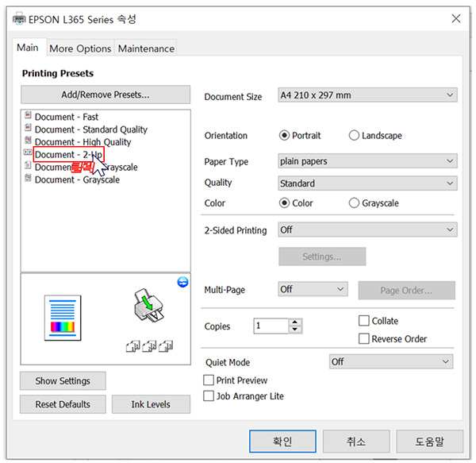Click the Document - Grayscale preset icon

pos(28,178)
